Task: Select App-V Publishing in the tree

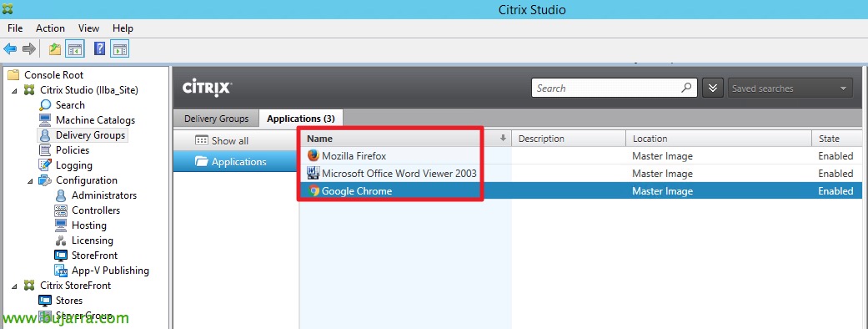Action: point(110,271)
